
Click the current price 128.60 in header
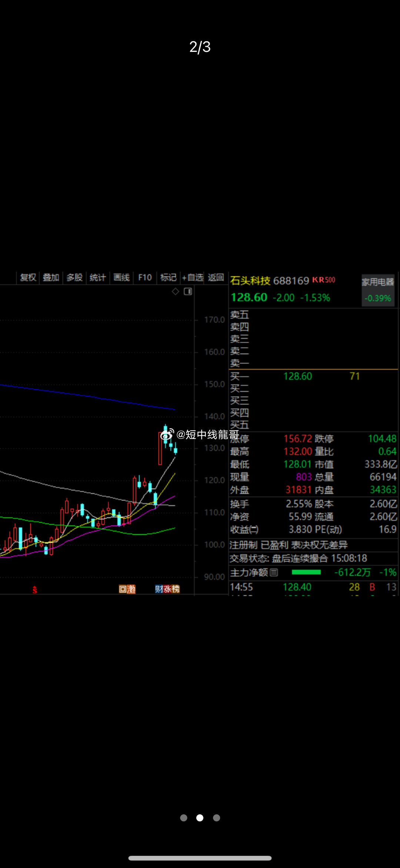point(249,297)
